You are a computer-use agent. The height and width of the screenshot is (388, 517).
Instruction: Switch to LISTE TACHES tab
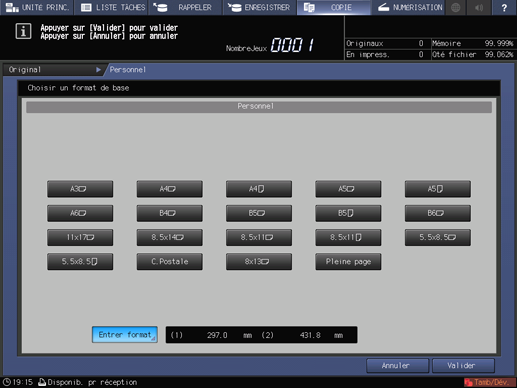pos(111,7)
